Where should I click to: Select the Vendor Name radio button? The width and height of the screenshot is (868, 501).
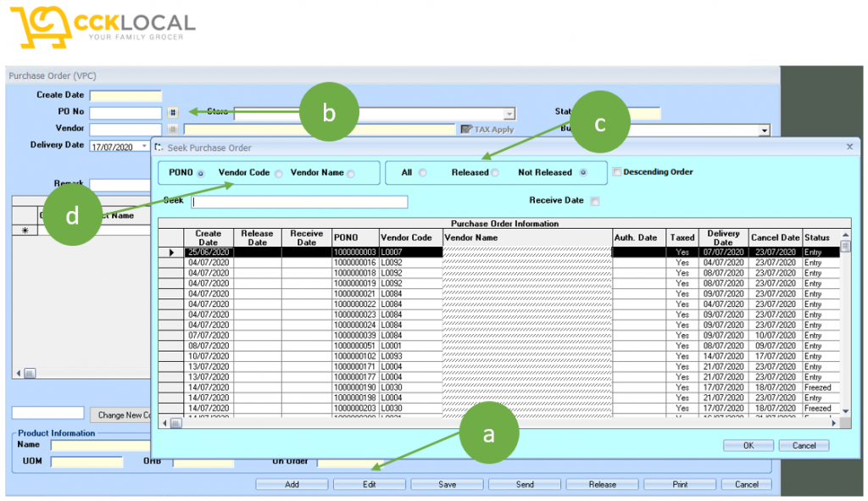[x=351, y=174]
